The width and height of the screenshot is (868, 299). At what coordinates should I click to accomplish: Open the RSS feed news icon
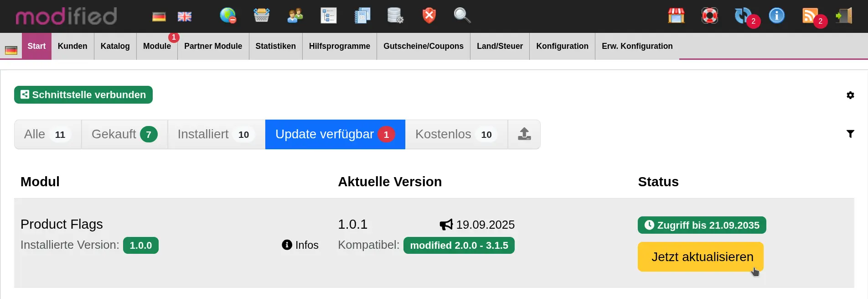point(810,16)
